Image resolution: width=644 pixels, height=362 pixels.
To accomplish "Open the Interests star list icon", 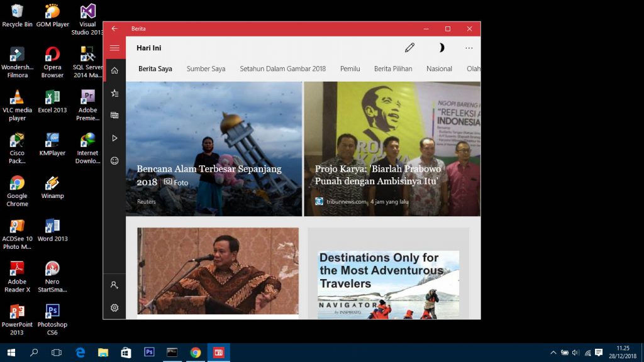I will (x=114, y=93).
